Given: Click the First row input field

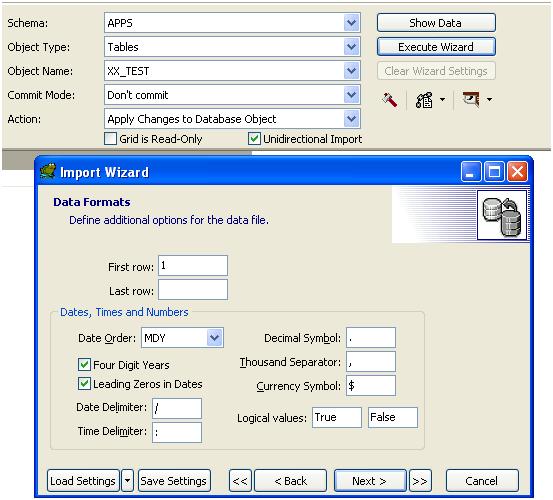Looking at the screenshot, I should (x=193, y=266).
